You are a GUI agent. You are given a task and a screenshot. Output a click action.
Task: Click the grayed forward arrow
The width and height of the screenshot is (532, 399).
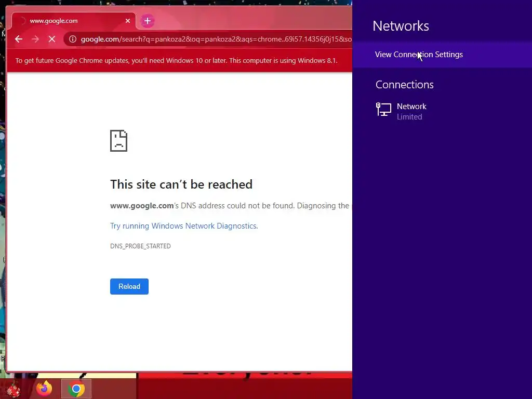coord(35,39)
